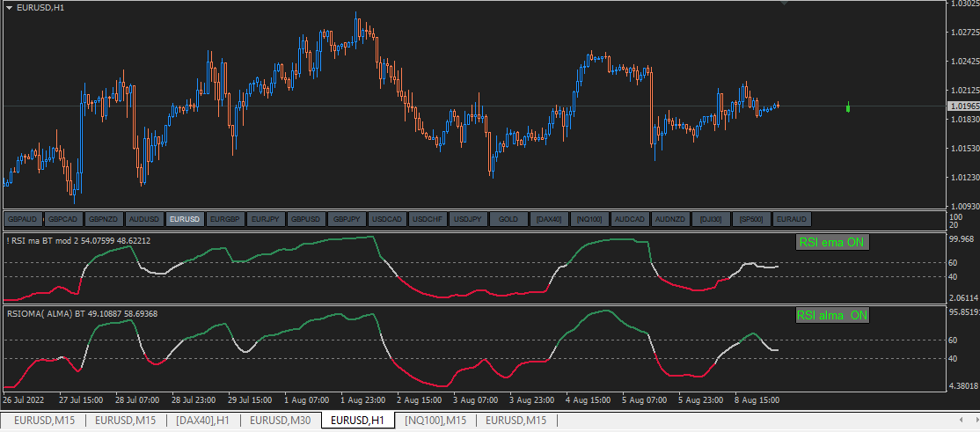The height and width of the screenshot is (432, 980).
Task: Switch chart symbol to [NQ100]
Action: tap(590, 219)
